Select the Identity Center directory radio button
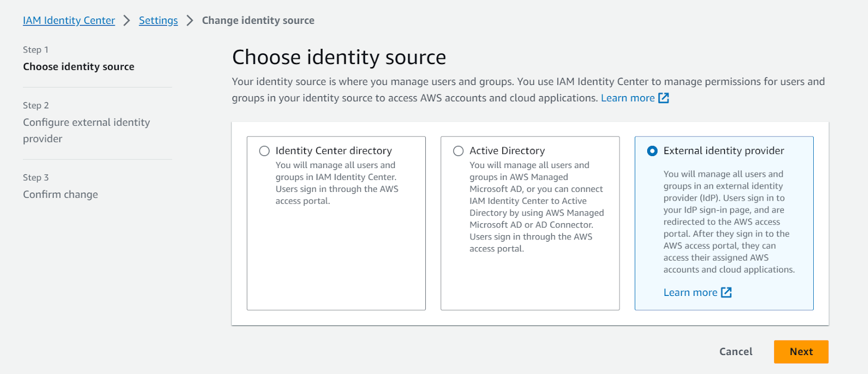Screen dimensions: 868x374 (264, 151)
